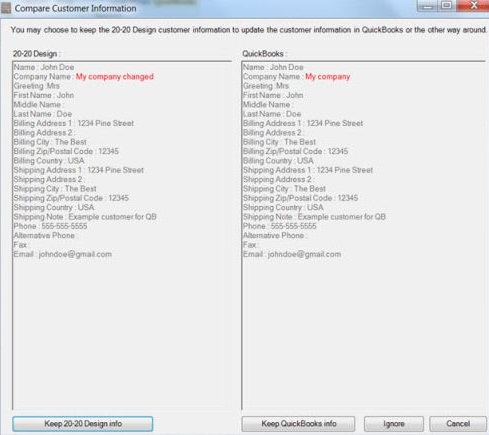Cancel the customer comparison dialog
Screen dimensions: 489x435
[x=458, y=424]
